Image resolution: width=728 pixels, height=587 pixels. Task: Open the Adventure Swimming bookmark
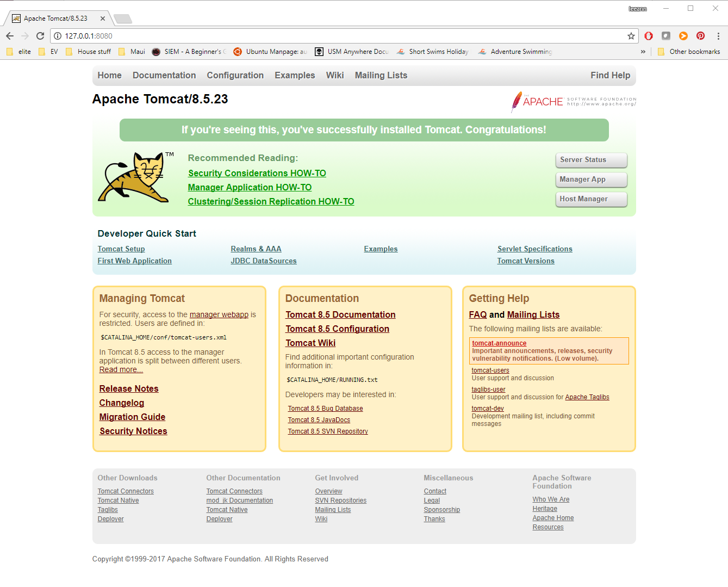click(515, 52)
